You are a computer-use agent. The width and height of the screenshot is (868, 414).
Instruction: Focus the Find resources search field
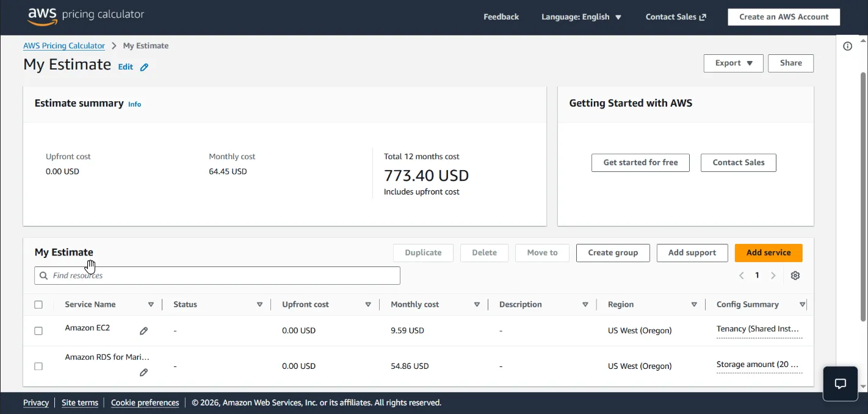click(x=217, y=276)
